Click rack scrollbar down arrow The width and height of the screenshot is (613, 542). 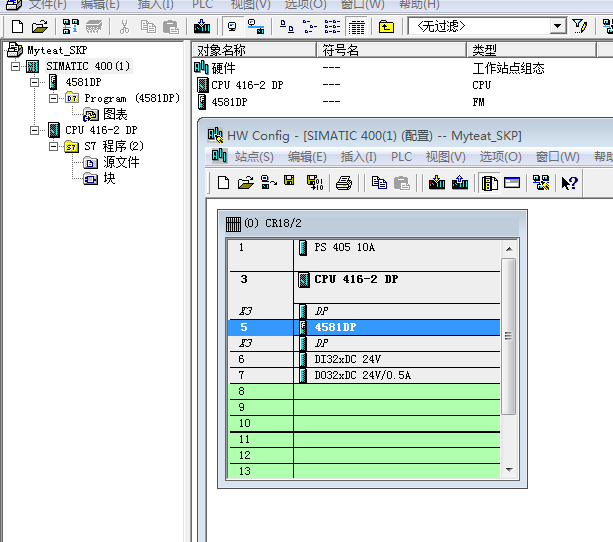(509, 470)
